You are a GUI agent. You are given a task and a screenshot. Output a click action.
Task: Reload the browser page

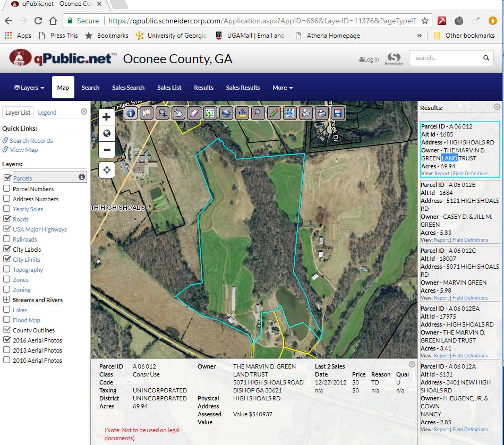(x=38, y=21)
